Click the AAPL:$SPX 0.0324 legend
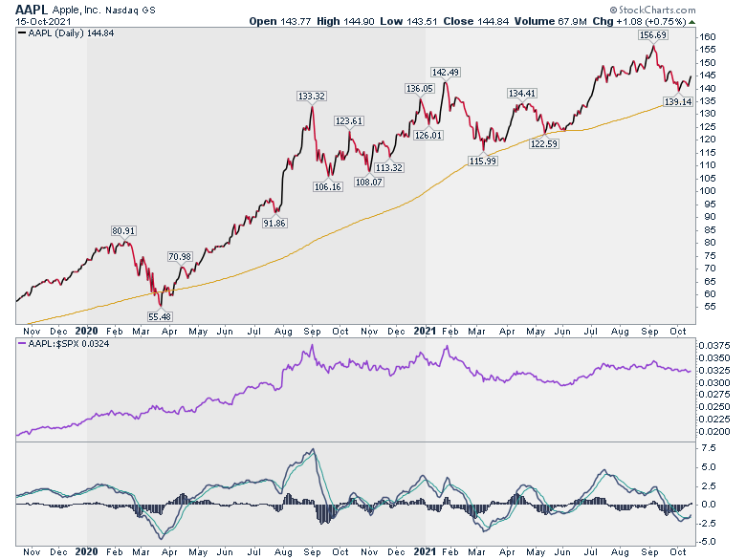 (64, 344)
